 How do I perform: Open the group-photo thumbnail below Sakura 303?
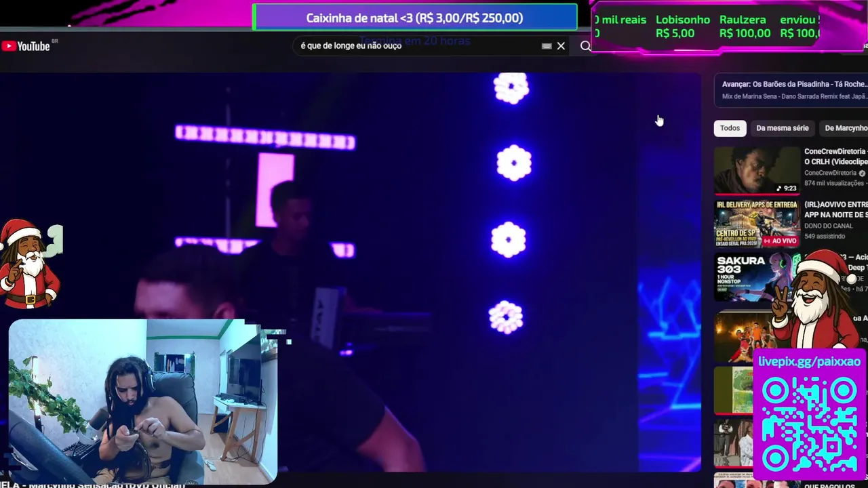pyautogui.click(x=746, y=338)
